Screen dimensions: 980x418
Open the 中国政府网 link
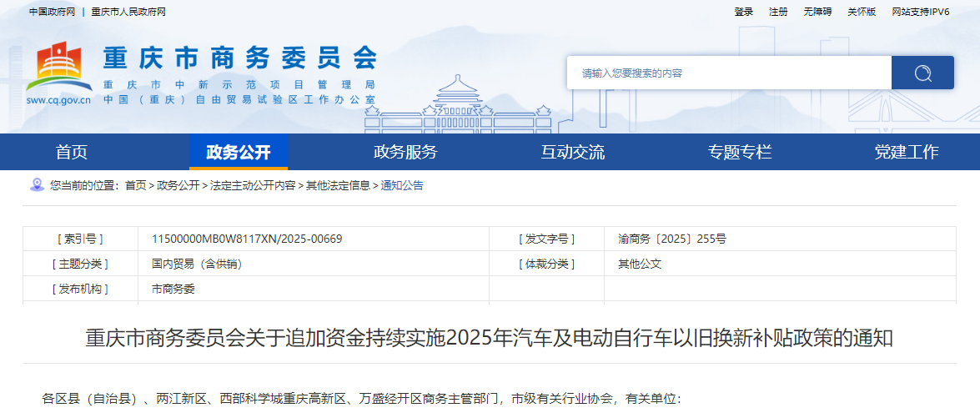52,12
